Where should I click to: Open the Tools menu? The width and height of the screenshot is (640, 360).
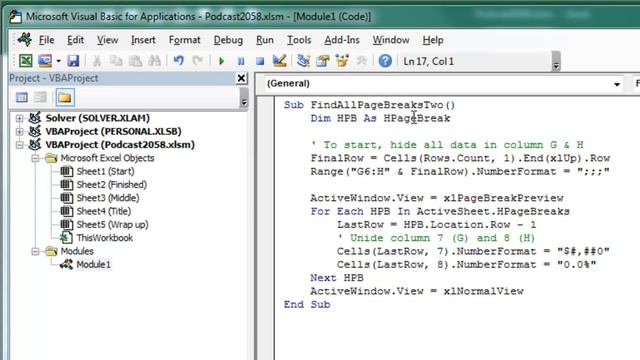click(299, 40)
